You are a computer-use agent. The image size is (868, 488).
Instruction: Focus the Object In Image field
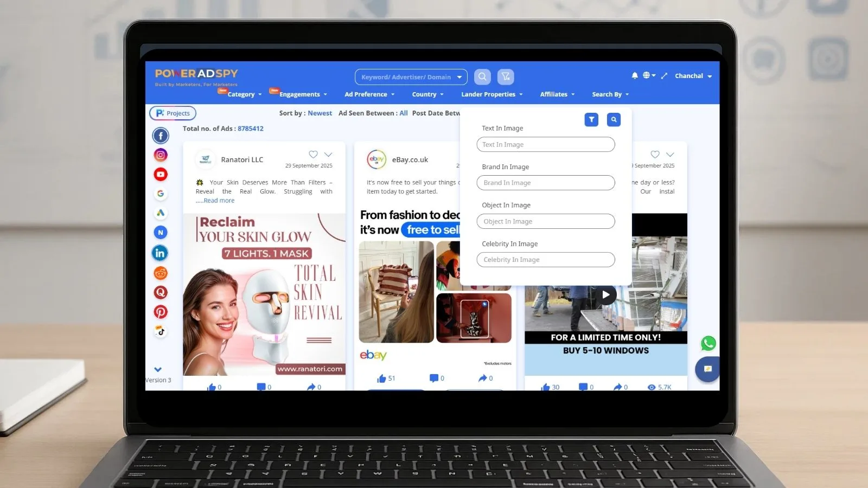tap(546, 221)
